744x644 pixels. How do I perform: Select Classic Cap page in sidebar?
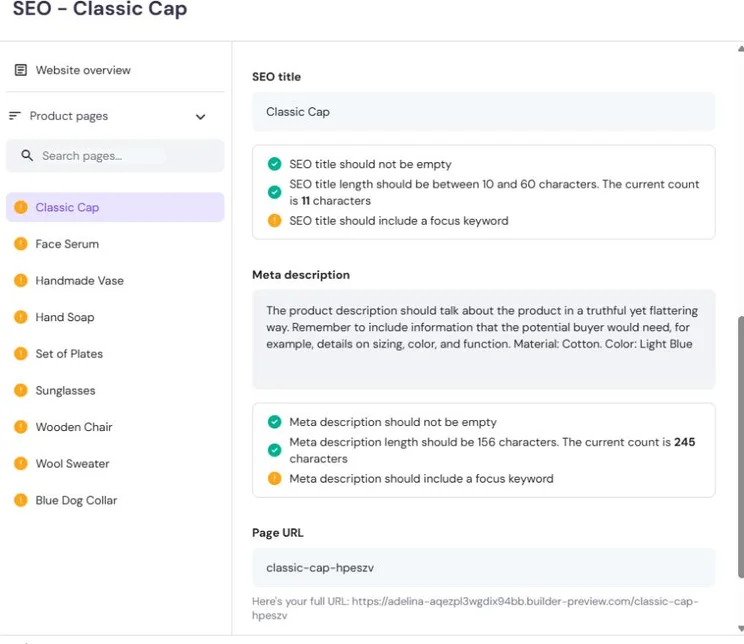pos(115,207)
